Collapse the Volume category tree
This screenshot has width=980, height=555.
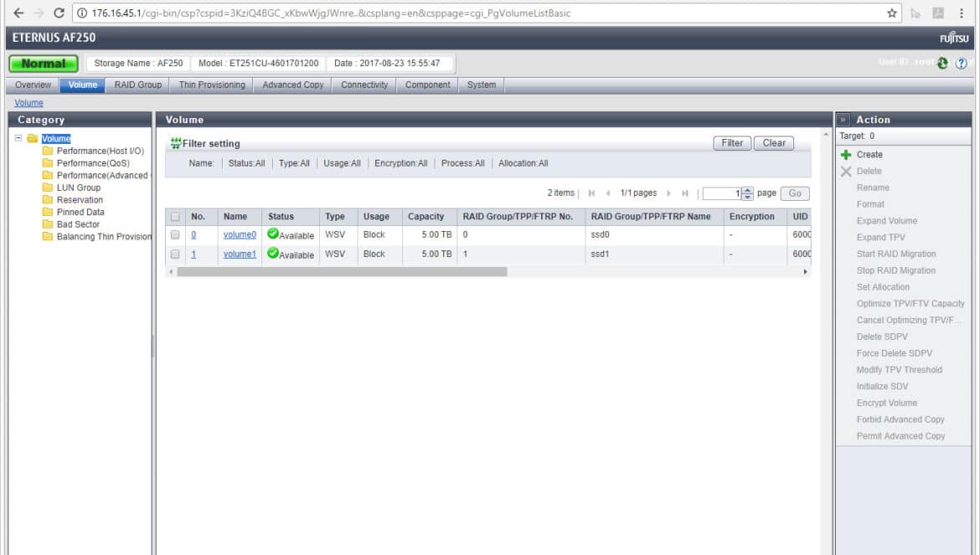18,138
